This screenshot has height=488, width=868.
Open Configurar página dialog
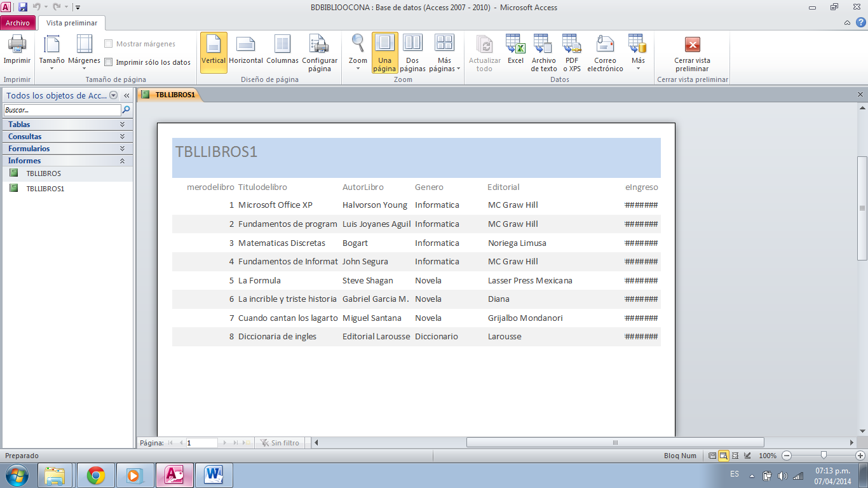point(320,51)
